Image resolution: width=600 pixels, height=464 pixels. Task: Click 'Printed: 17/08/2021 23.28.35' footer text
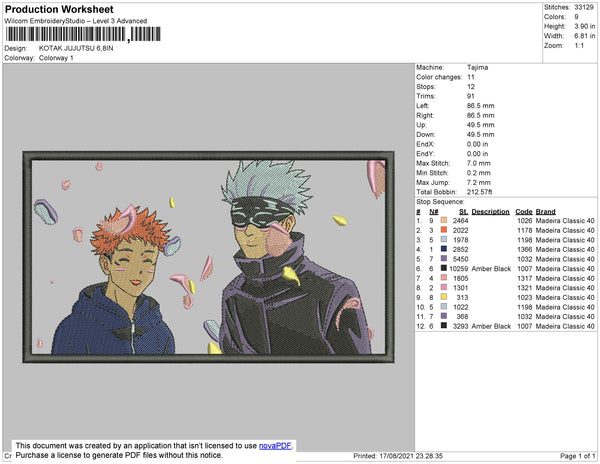point(398,456)
